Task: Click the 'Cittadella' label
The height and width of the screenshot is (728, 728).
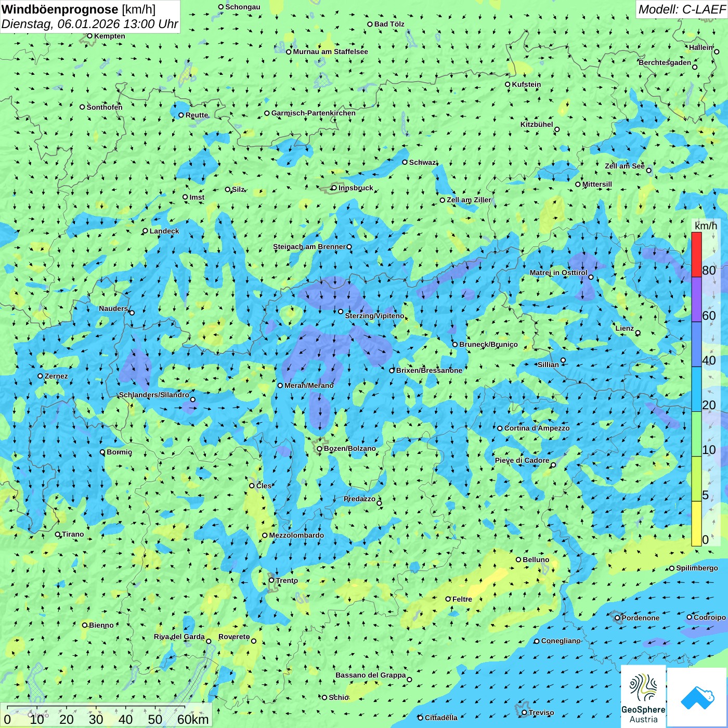Action: (441, 718)
